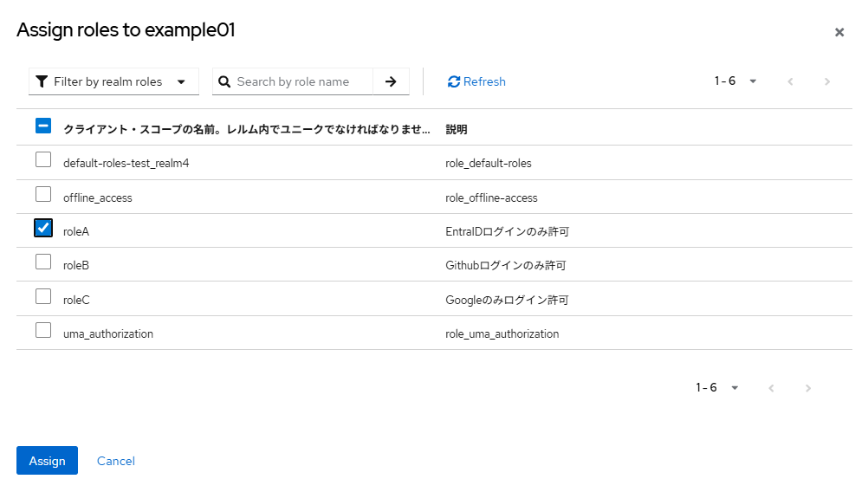Focus the Search by role name field
This screenshot has height=492, width=868.
click(293, 81)
